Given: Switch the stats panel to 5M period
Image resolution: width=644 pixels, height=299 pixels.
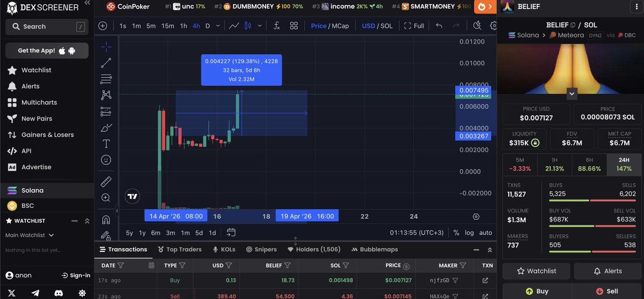Looking at the screenshot, I should tap(519, 165).
